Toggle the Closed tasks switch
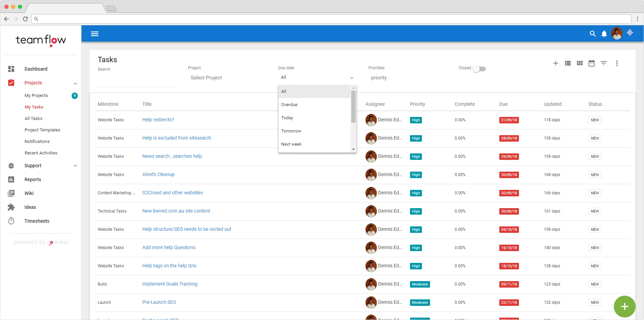 coord(479,69)
